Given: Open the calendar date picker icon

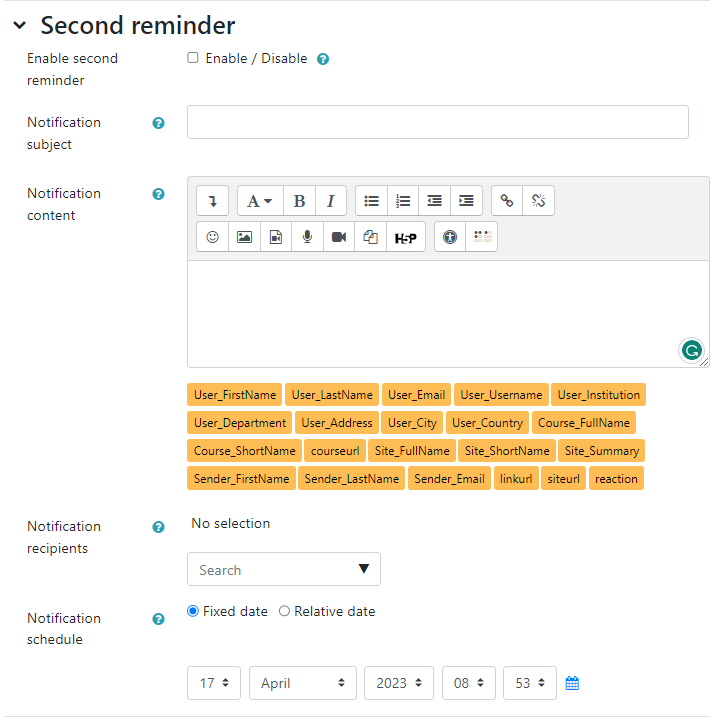Looking at the screenshot, I should click(x=572, y=683).
